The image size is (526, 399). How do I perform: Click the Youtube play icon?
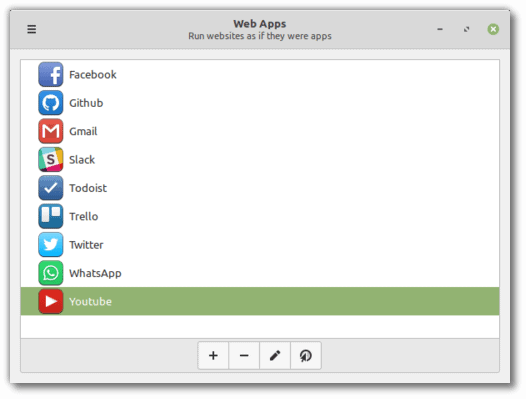pyautogui.click(x=50, y=301)
